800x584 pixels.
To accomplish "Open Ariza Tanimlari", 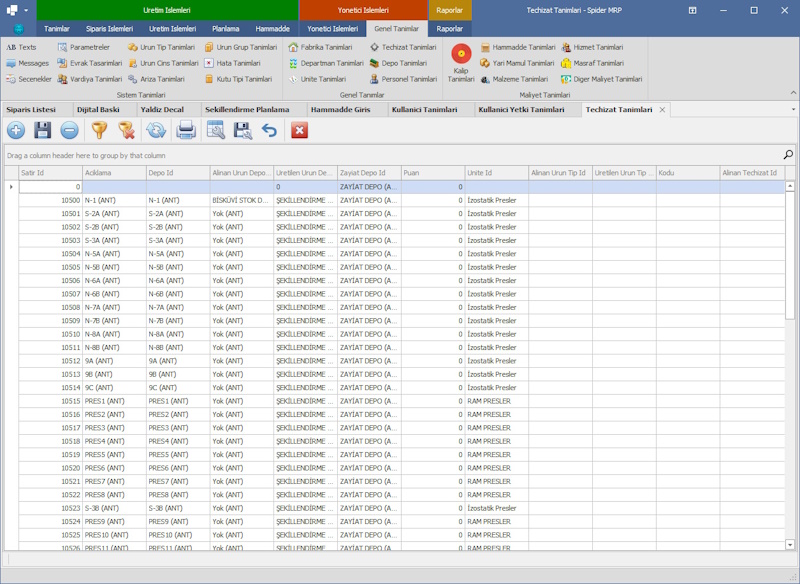I will point(157,79).
